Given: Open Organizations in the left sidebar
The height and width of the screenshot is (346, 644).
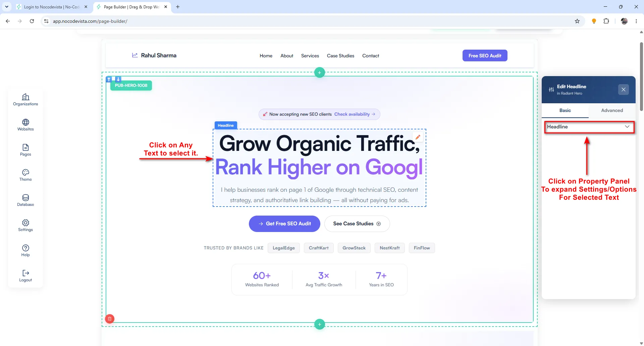Looking at the screenshot, I should pyautogui.click(x=25, y=100).
